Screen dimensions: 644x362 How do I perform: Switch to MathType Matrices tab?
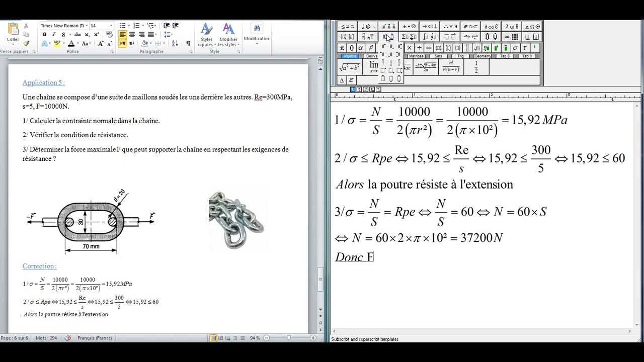[416, 56]
